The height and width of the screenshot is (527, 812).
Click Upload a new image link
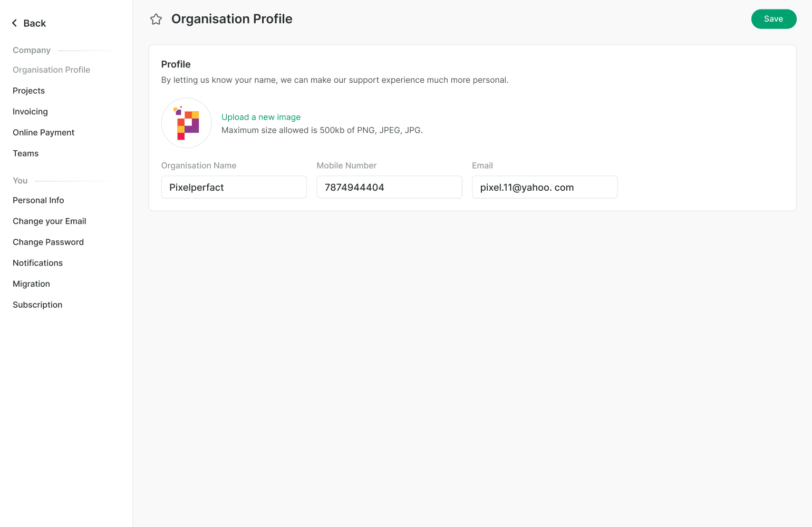click(261, 117)
